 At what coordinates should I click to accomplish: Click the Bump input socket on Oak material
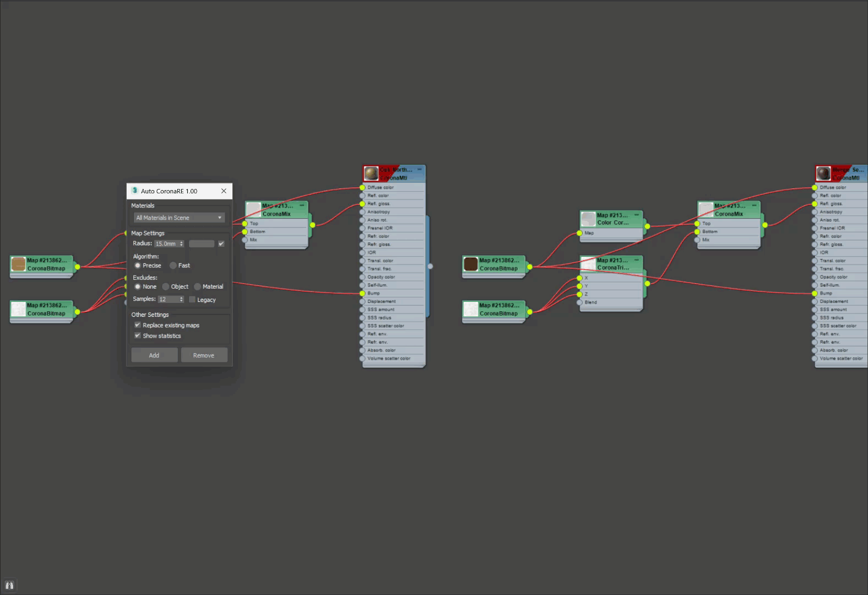click(x=362, y=293)
